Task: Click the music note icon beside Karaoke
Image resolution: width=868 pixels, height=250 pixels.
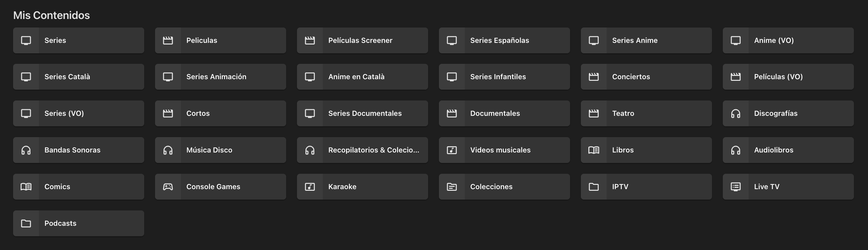Action: 310,187
